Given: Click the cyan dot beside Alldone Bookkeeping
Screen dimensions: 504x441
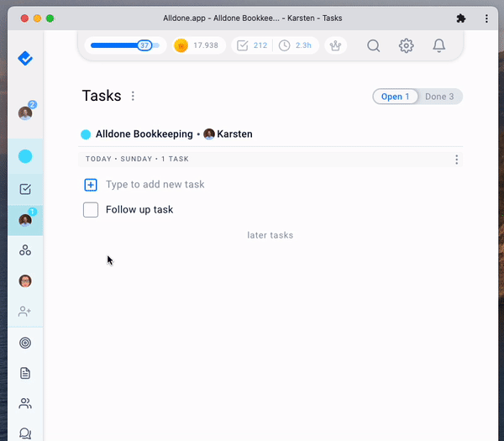Looking at the screenshot, I should pyautogui.click(x=86, y=134).
